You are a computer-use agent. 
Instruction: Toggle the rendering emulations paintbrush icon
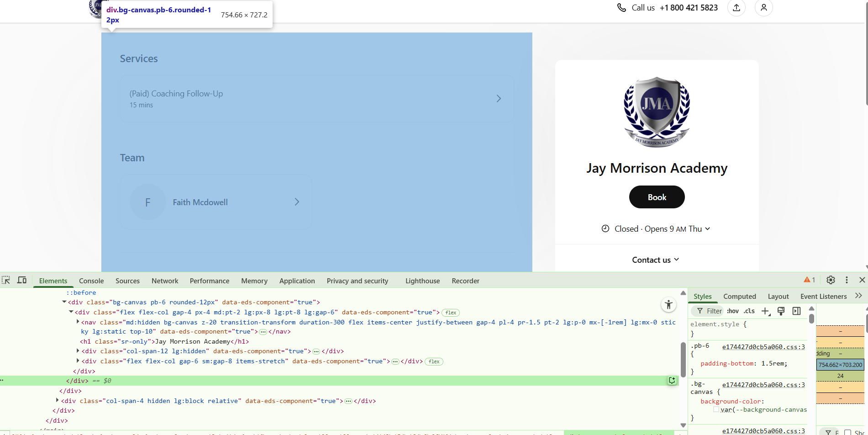[x=781, y=311]
